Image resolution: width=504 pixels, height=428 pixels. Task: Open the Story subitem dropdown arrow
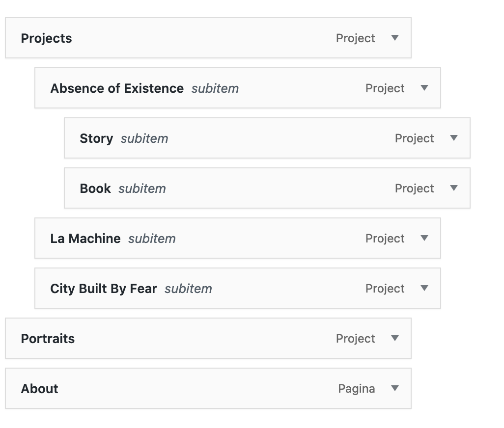454,138
